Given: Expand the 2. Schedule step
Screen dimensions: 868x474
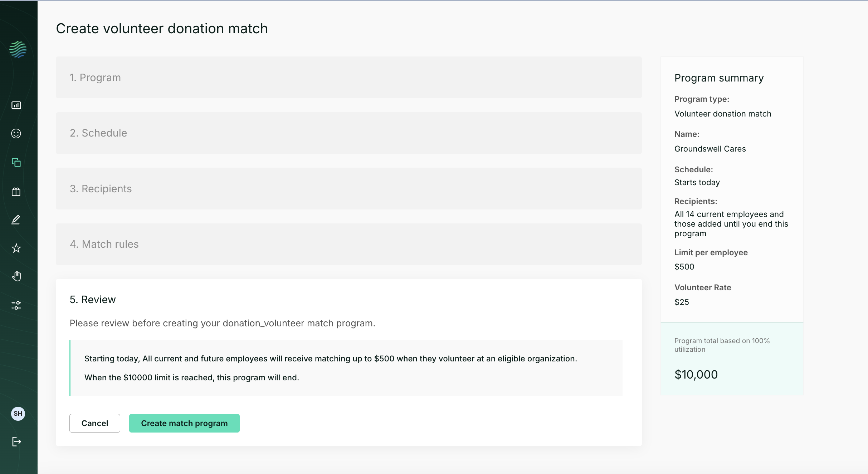Looking at the screenshot, I should (348, 133).
